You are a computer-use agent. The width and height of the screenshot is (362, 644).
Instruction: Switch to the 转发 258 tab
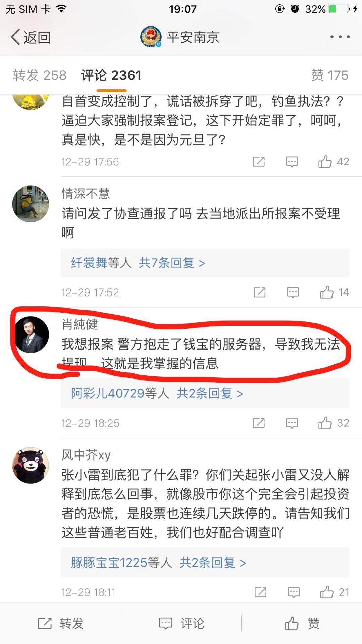click(x=40, y=75)
